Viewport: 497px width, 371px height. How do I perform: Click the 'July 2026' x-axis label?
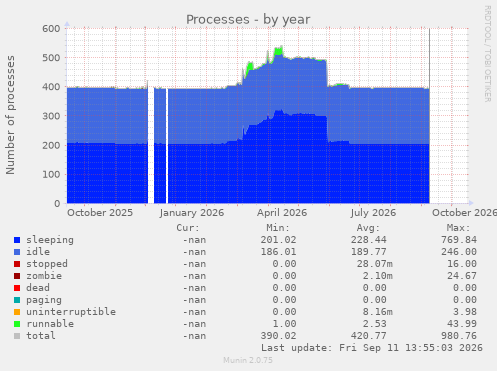point(373,213)
